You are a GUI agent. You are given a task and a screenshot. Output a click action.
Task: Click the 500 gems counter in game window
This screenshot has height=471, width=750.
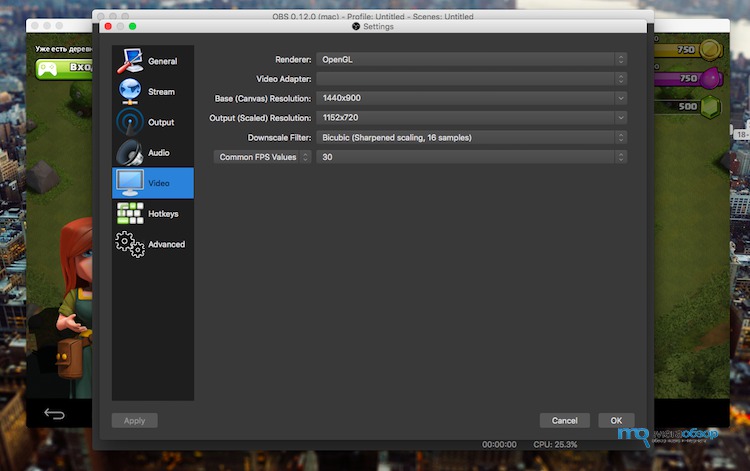687,106
